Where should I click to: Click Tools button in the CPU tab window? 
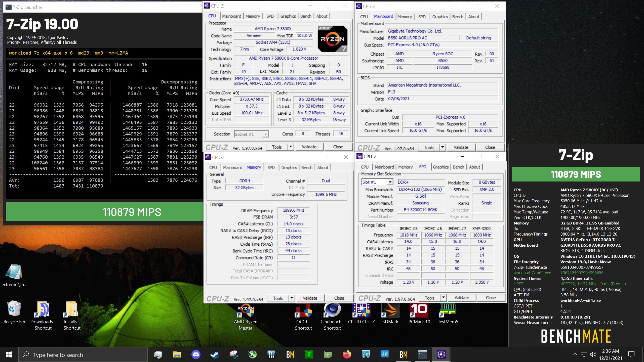point(277,147)
